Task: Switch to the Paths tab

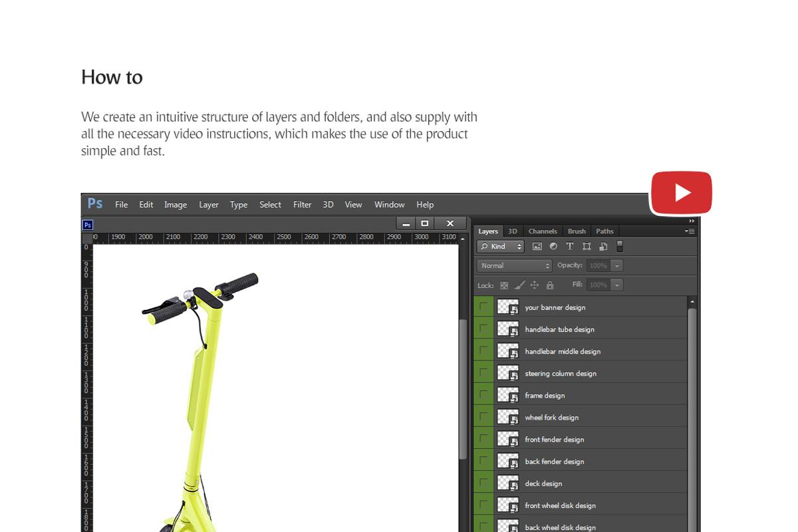Action: [604, 231]
